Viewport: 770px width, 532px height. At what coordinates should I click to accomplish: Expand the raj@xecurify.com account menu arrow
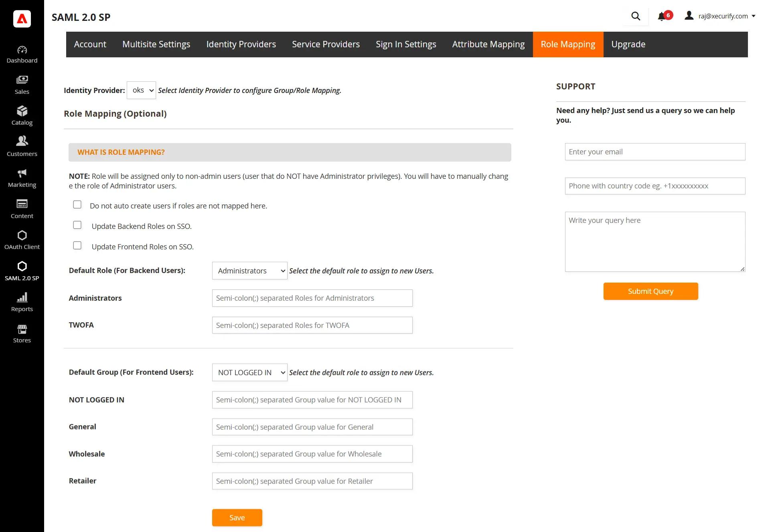[x=754, y=16]
